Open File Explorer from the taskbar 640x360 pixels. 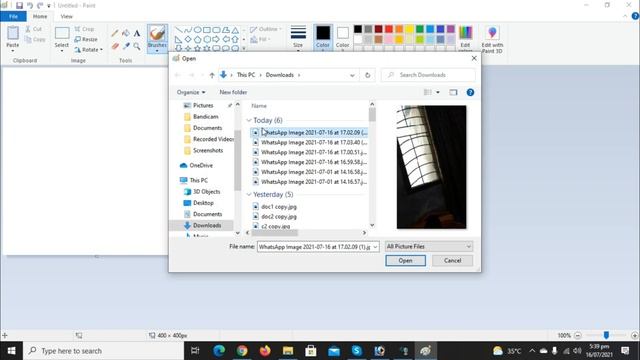(x=288, y=351)
